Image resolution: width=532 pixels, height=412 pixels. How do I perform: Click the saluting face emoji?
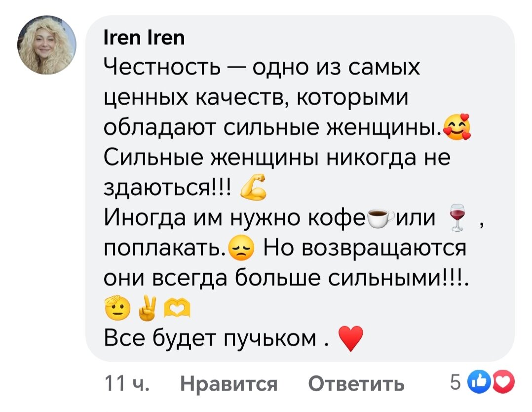[x=117, y=308]
